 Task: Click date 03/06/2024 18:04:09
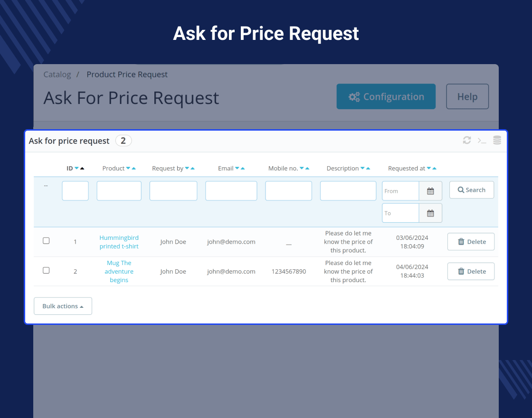coord(412,242)
